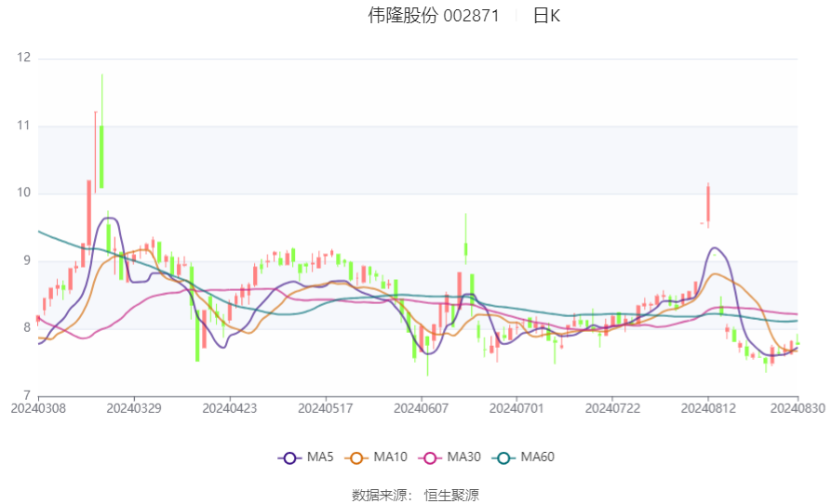Viewport: 831px width, 504px height.
Task: Click x-axis date label 20240701
Action: point(516,409)
